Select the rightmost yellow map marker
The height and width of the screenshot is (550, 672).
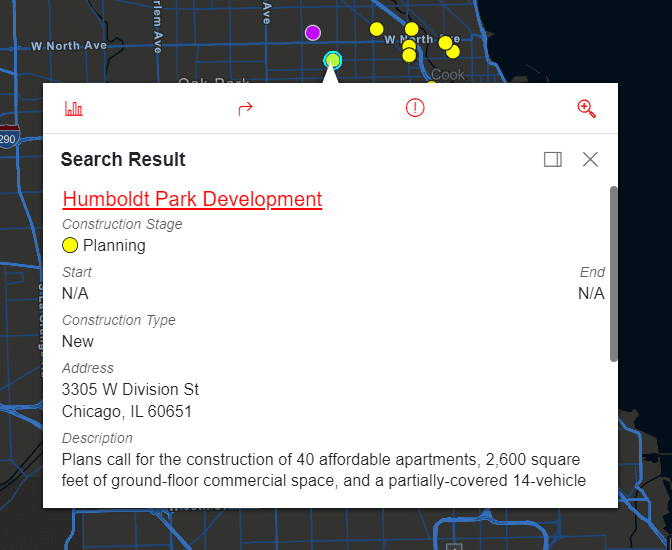click(x=453, y=51)
